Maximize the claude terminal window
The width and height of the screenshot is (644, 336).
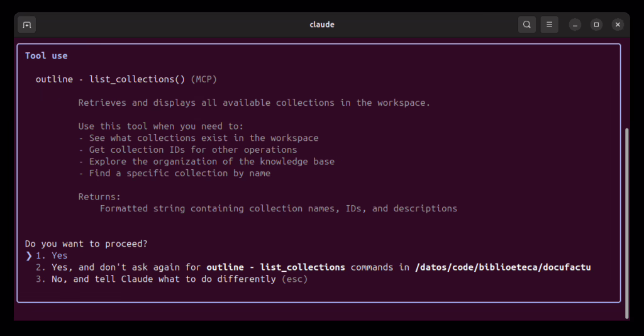596,25
